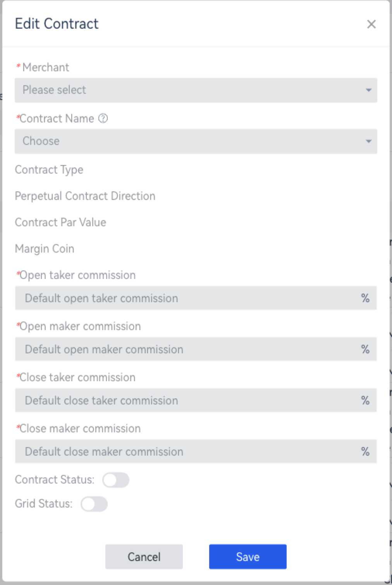Cancel editing the contract
Viewport: 392px width, 585px height.
[x=144, y=557]
